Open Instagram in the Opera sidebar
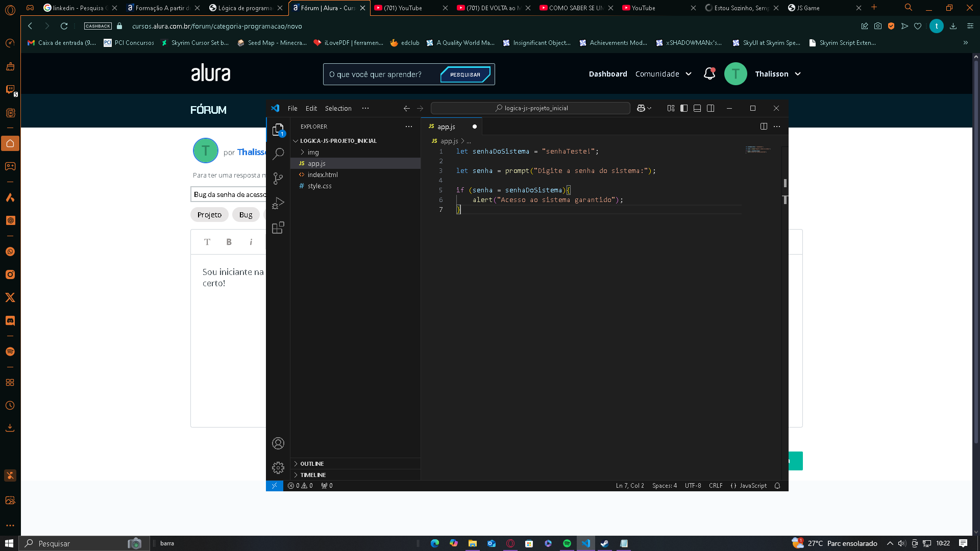Image resolution: width=980 pixels, height=551 pixels. [10, 274]
